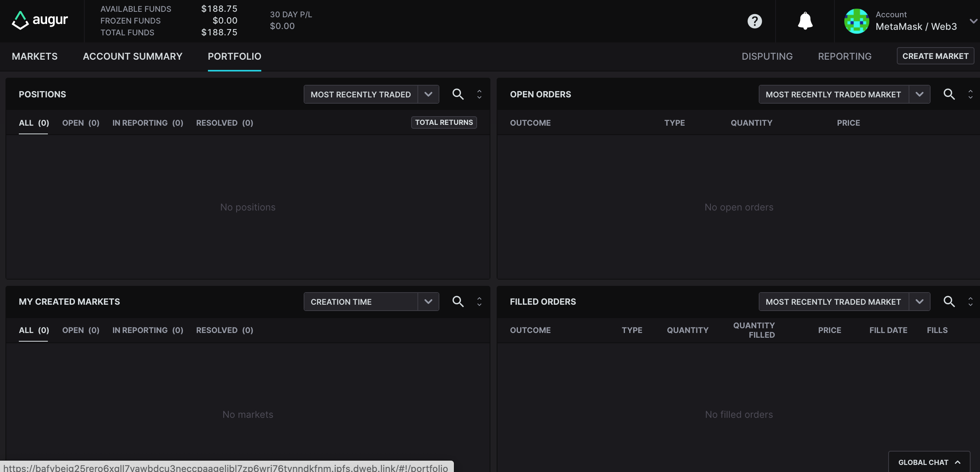Viewport: 980px width, 472px height.
Task: Click the Create Market button
Action: (935, 56)
